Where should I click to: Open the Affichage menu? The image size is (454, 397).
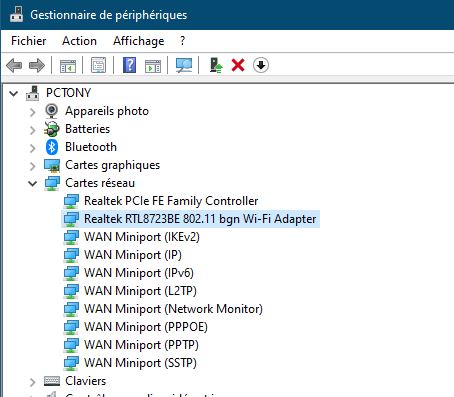click(138, 41)
